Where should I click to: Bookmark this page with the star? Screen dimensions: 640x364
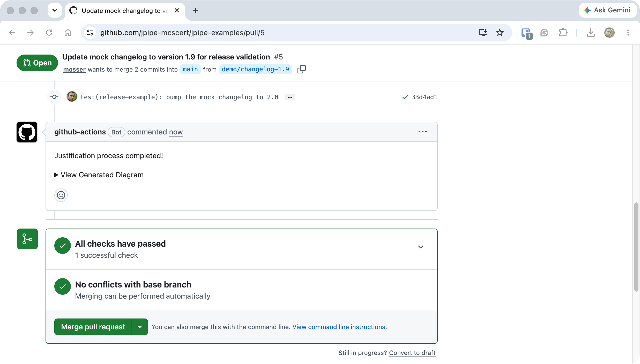point(500,33)
